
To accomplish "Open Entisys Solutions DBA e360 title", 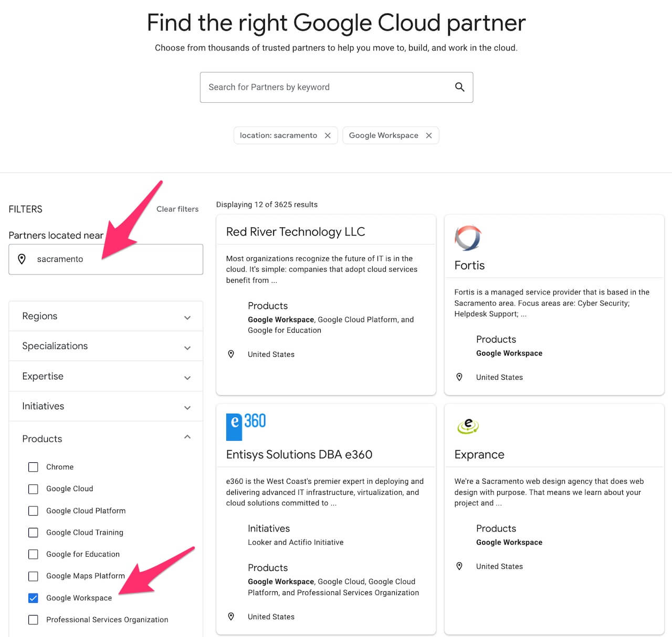I will (299, 454).
